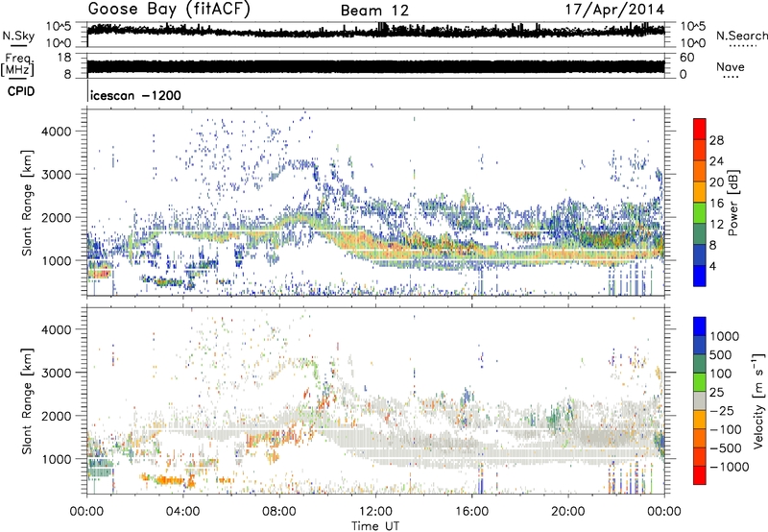
Task: Click the '1000' range tick on velocity panel
Action: tap(56, 459)
